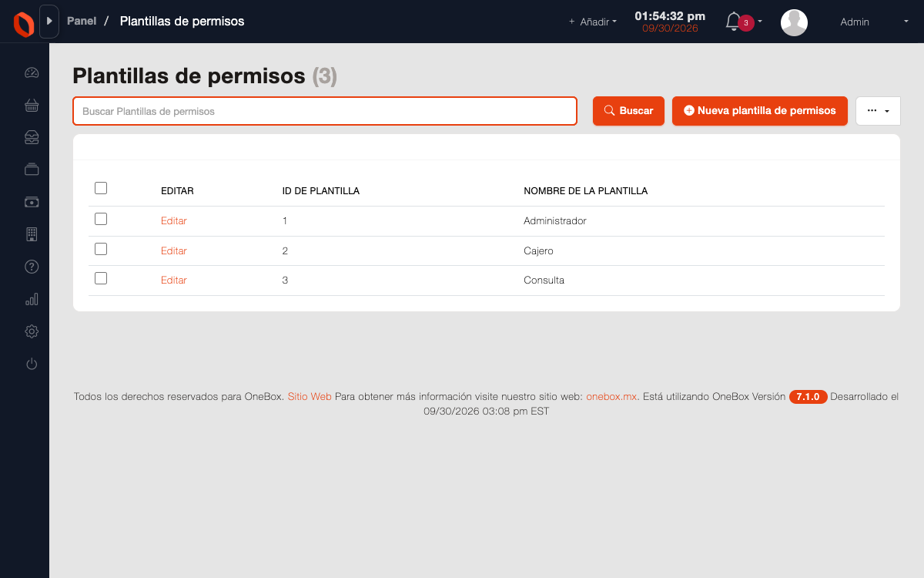Viewport: 924px width, 578px height.
Task: Open the dashboard speedometer icon in sidebar
Action: tap(32, 73)
